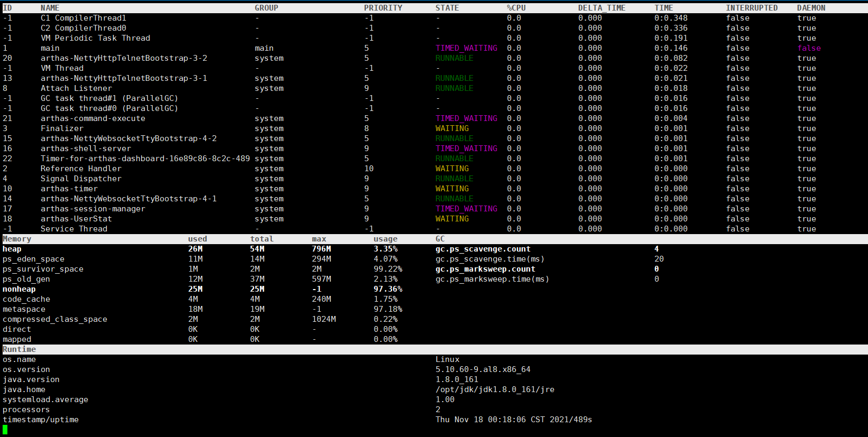Viewport: 868px width, 437px height.
Task: Click TIMED_WAITING state of main thread
Action: (466, 48)
